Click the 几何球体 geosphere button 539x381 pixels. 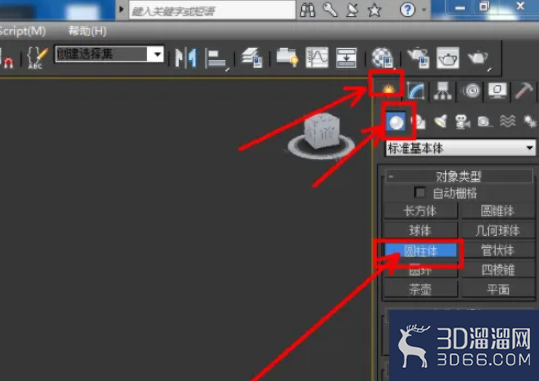coord(498,230)
